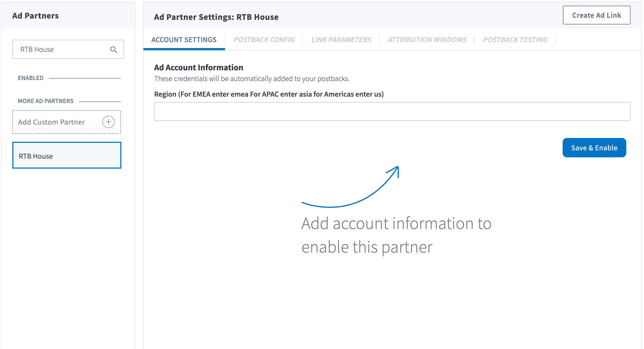644x349 pixels.
Task: Click the Add Custom Partner box
Action: (52, 122)
